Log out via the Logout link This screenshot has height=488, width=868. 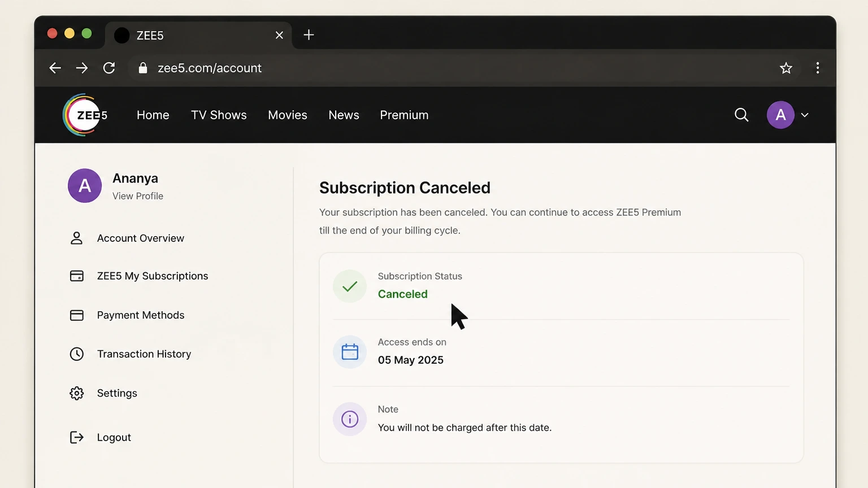pos(114,437)
